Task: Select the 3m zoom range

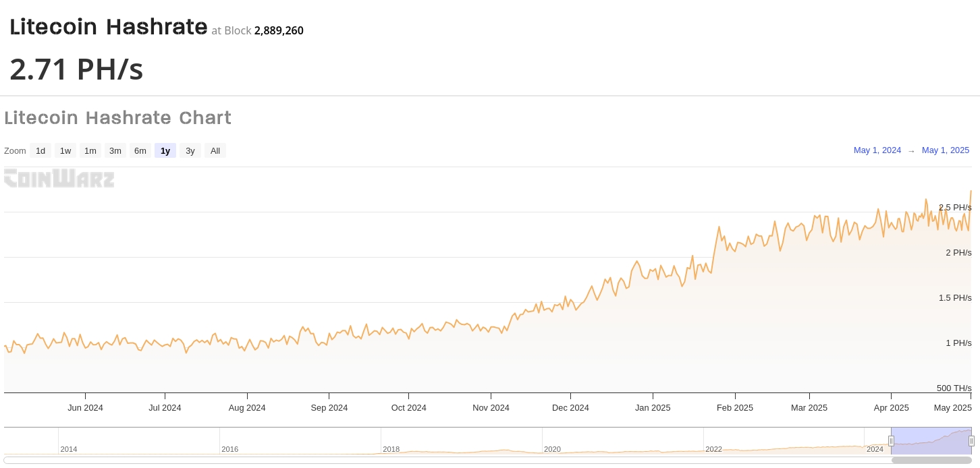Action: tap(115, 150)
